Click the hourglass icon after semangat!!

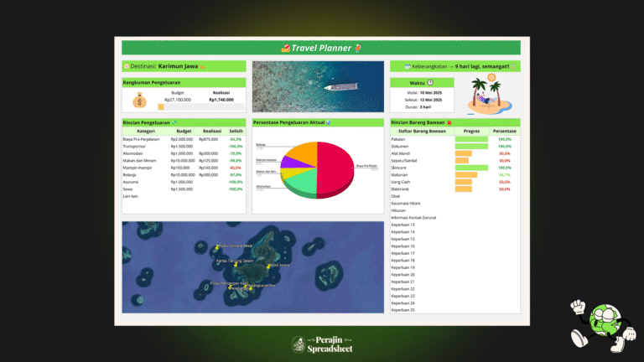[x=513, y=66]
